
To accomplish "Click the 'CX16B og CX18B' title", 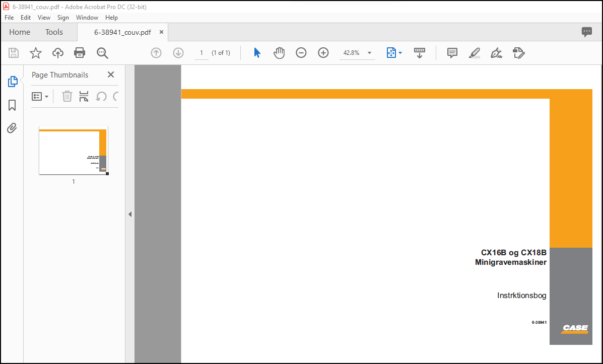I will [x=513, y=253].
